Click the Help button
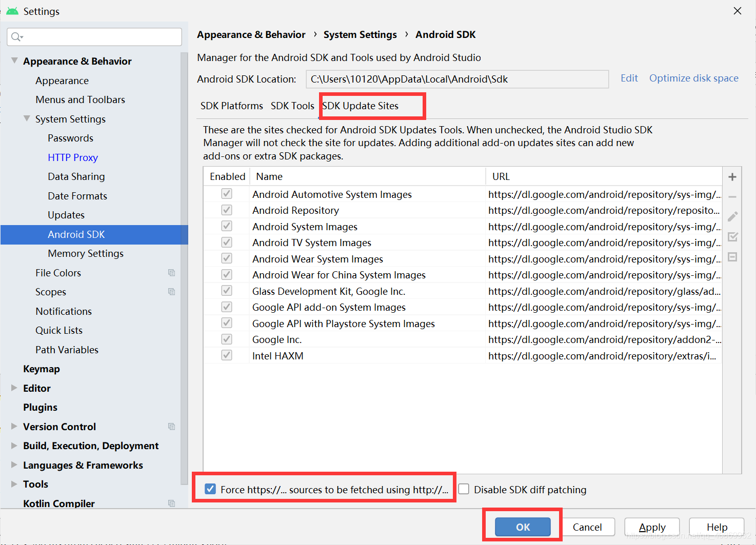The width and height of the screenshot is (756, 545). (717, 527)
